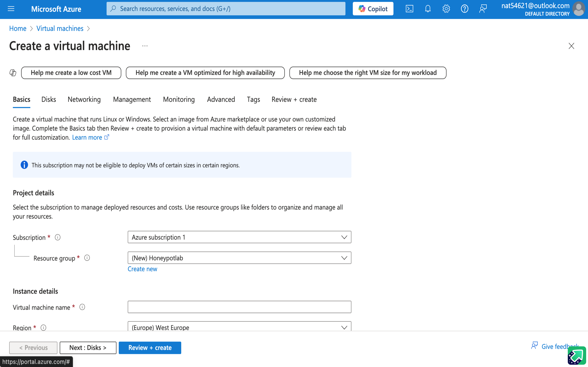
Task: Launch Cloud Shell from the header
Action: click(409, 9)
